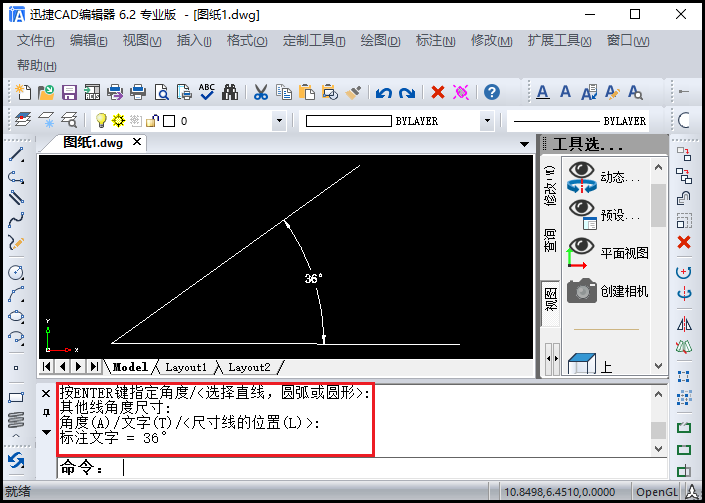Image resolution: width=705 pixels, height=503 pixels.
Task: Open the layer dropdown arrow
Action: 279,120
